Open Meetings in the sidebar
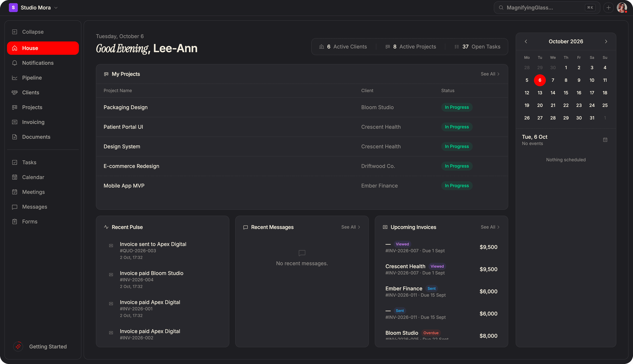The width and height of the screenshot is (633, 364). [x=43, y=192]
